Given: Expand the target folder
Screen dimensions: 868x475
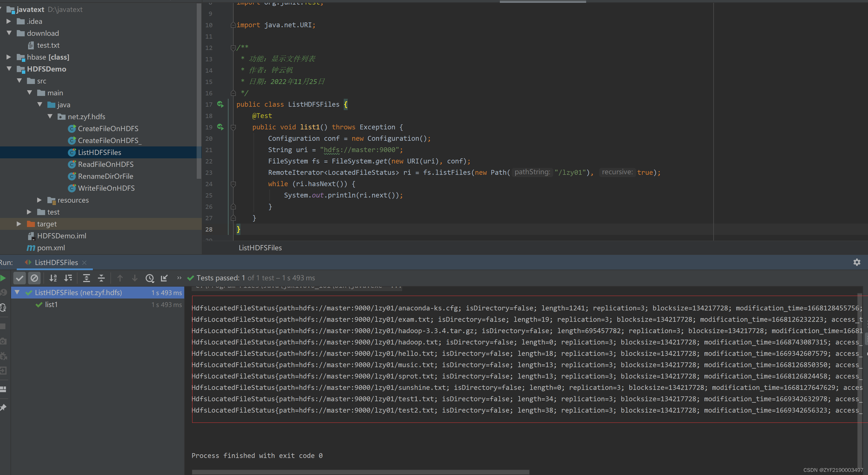Looking at the screenshot, I should pos(19,224).
